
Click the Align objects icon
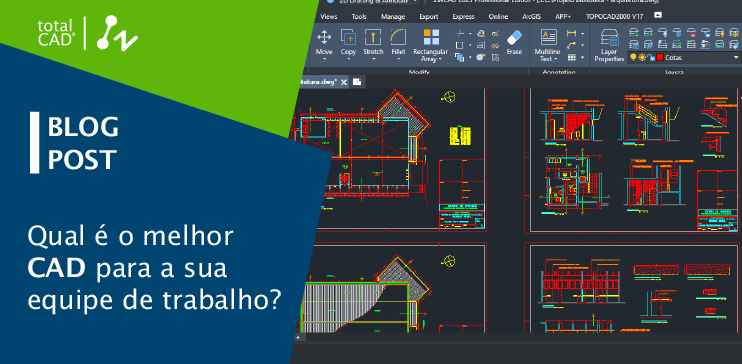[x=481, y=45]
